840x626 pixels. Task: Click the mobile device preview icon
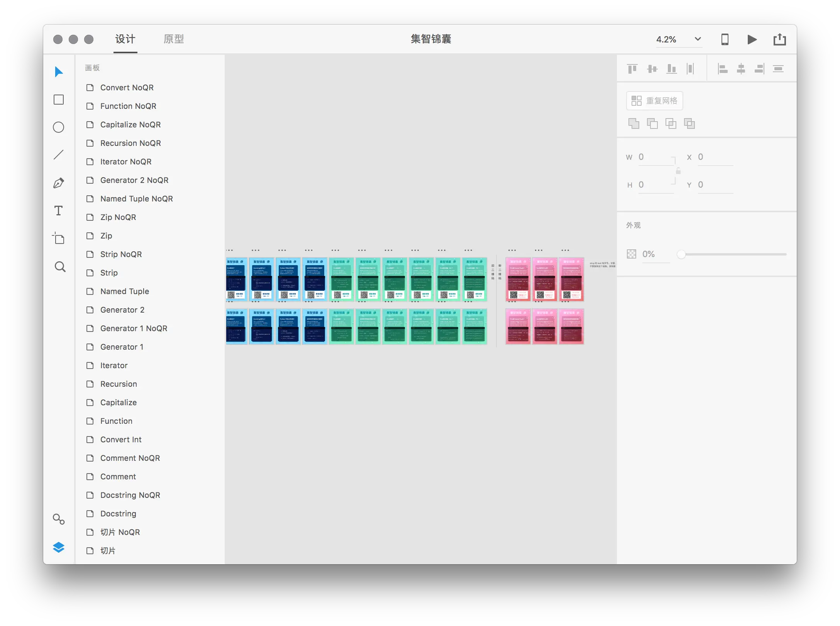(x=725, y=39)
